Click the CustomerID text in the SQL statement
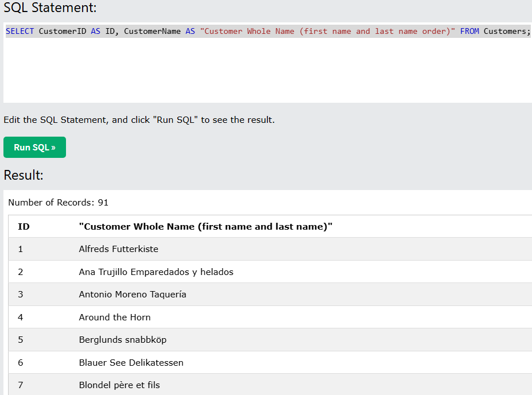This screenshot has height=395, width=532. pyautogui.click(x=62, y=31)
